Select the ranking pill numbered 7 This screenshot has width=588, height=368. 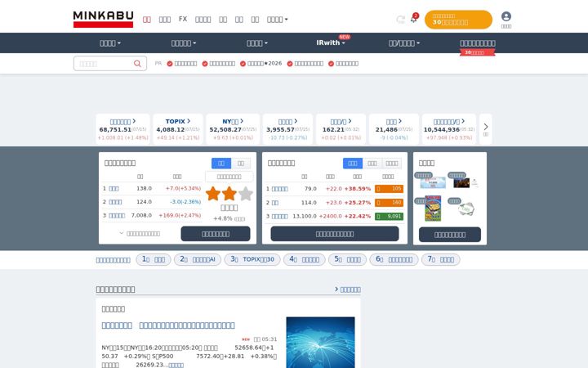coord(441,259)
